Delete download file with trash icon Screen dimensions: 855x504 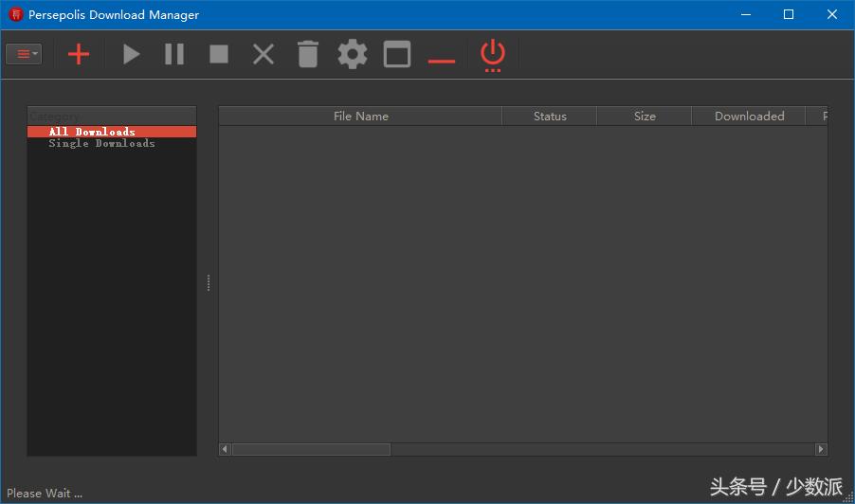pyautogui.click(x=308, y=54)
